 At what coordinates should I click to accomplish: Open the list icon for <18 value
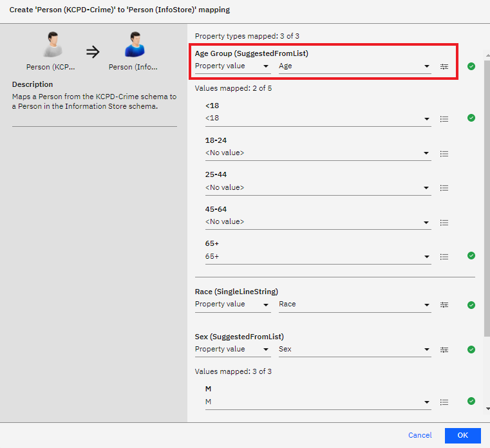[x=444, y=119]
